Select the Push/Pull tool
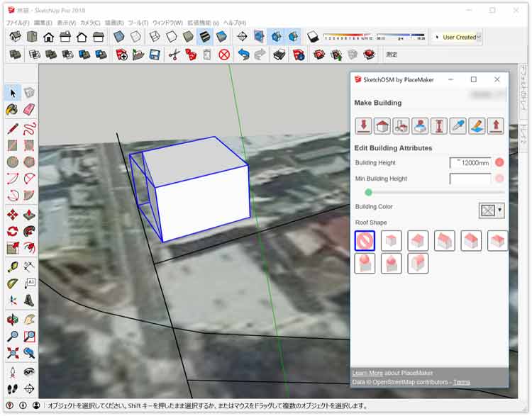Screen dimensions: 532x416 (30, 215)
